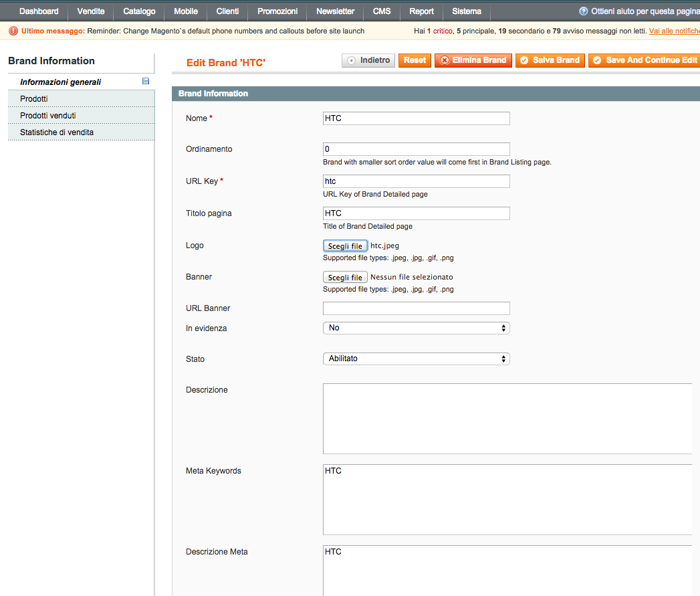The width and height of the screenshot is (700, 596).
Task: Follow the Vai alle notifiche link
Action: coord(674,31)
